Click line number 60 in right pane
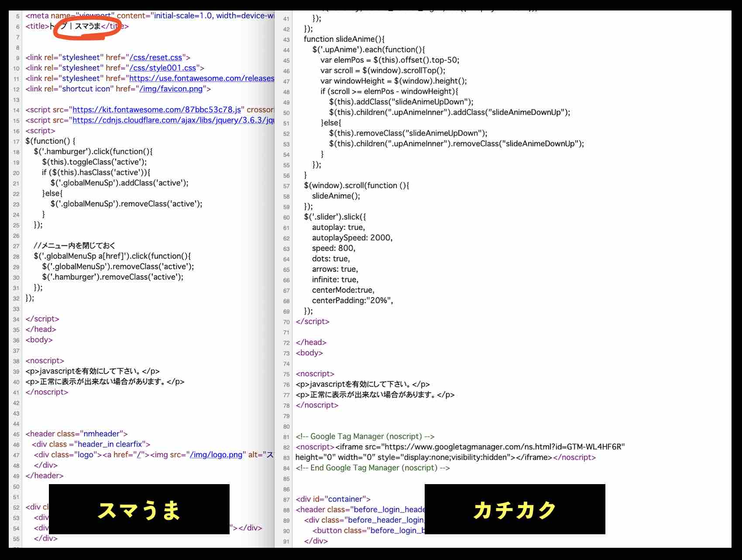742x560 pixels. click(286, 218)
